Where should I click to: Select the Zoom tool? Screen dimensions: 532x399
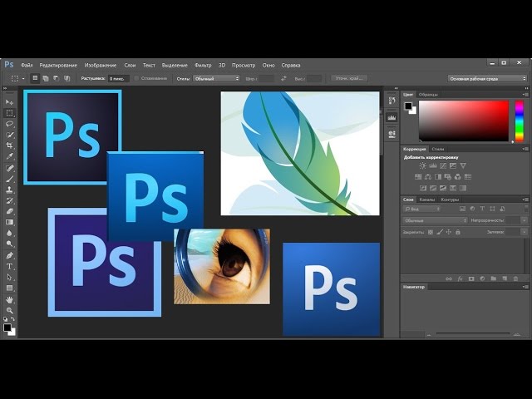(9, 310)
